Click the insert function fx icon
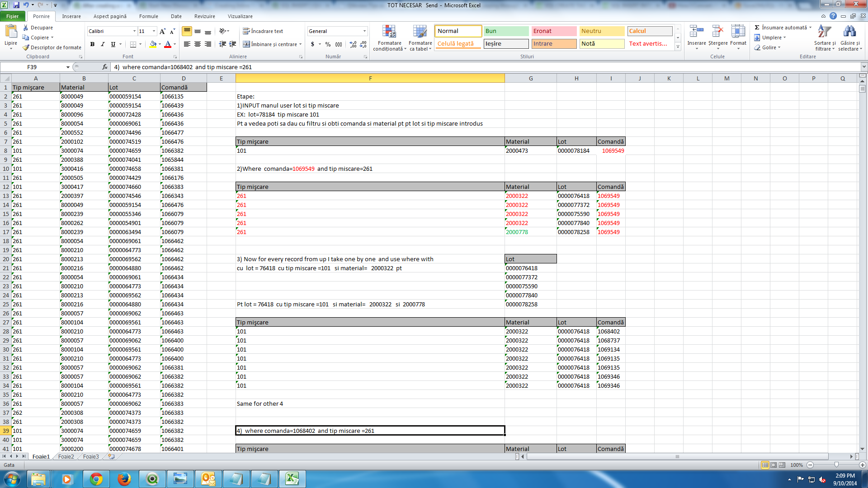The image size is (868, 488). tap(105, 67)
